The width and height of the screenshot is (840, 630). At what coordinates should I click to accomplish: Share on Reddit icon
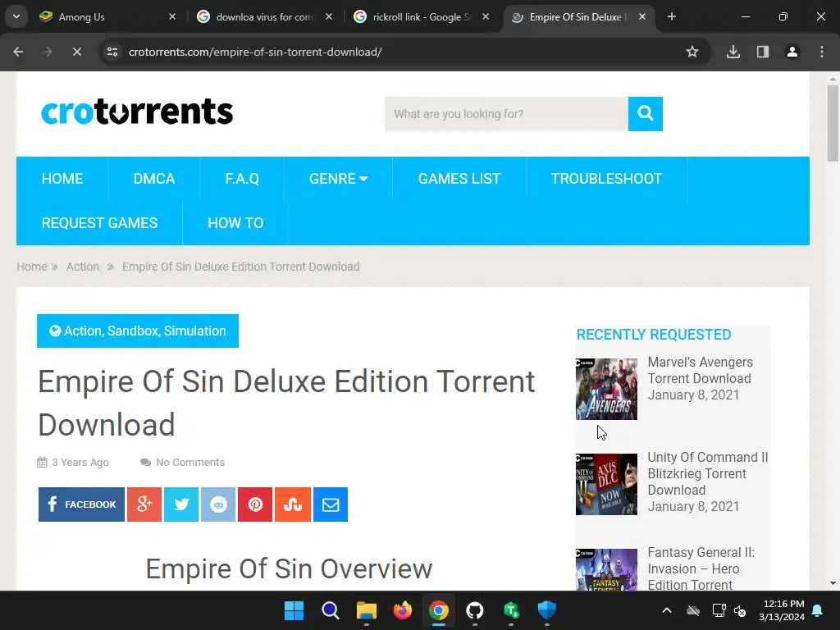click(218, 504)
